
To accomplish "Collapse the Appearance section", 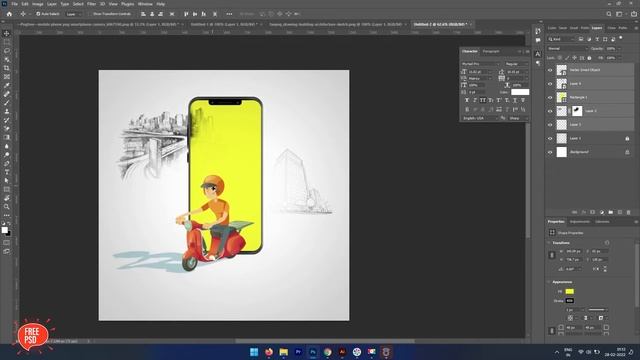I will [x=549, y=282].
